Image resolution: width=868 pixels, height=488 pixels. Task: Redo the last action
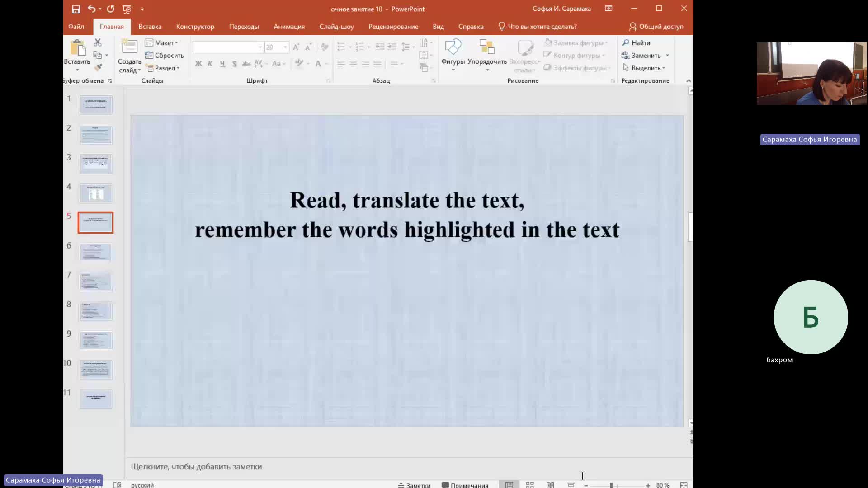(x=111, y=9)
